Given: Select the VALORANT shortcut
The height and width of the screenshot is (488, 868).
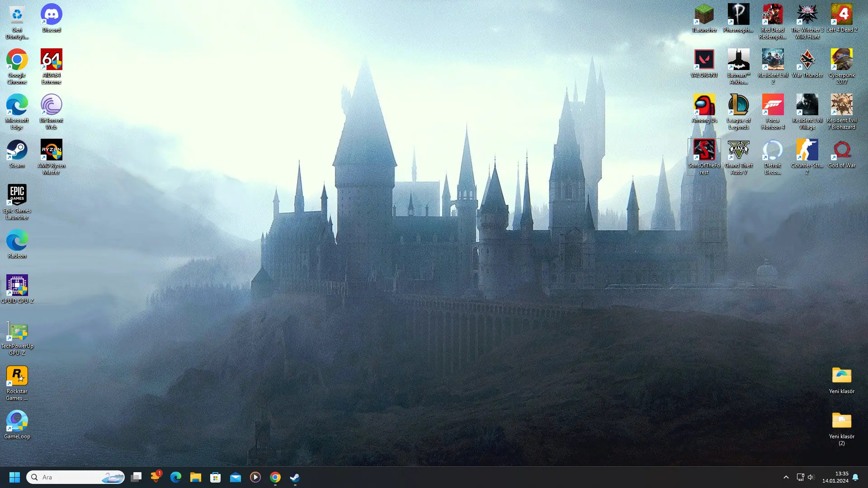Looking at the screenshot, I should point(704,64).
